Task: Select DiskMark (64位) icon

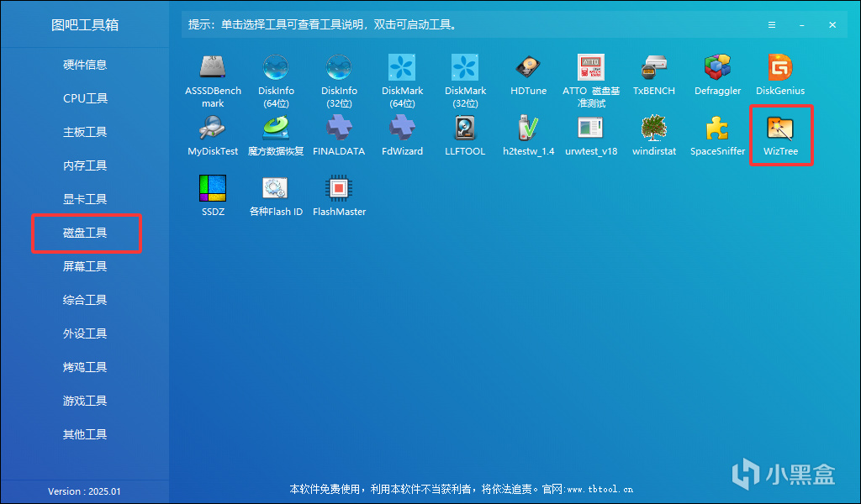Action: click(402, 67)
